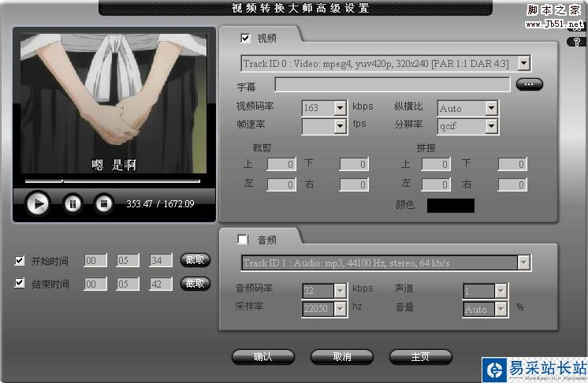Click the 取消 cancel button
Screen dimensions: 588x383
pyautogui.click(x=342, y=357)
